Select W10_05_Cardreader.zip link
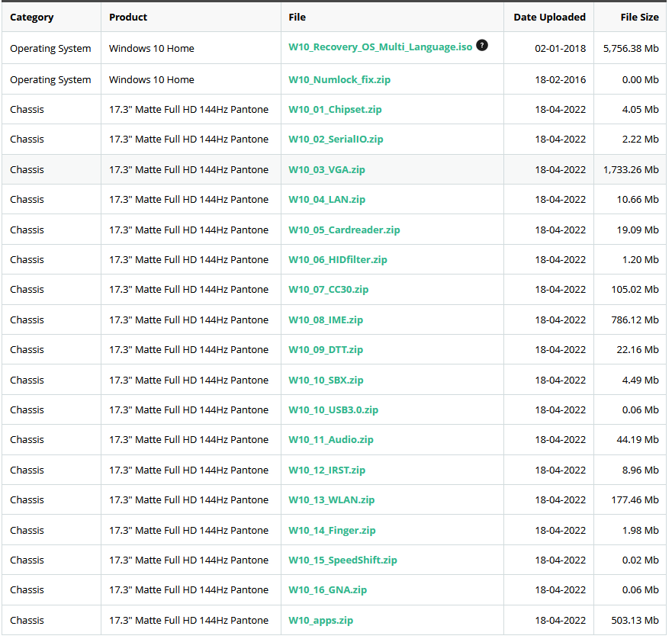The height and width of the screenshot is (639, 672). point(344,230)
